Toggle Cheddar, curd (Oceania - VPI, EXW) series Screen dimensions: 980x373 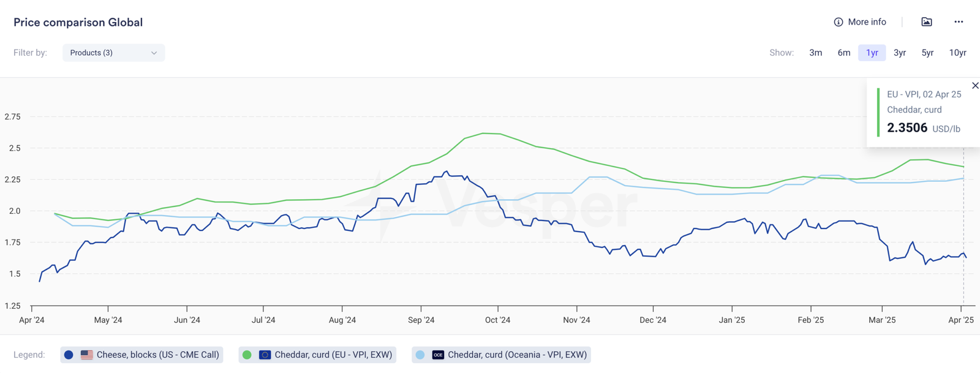[517, 355]
